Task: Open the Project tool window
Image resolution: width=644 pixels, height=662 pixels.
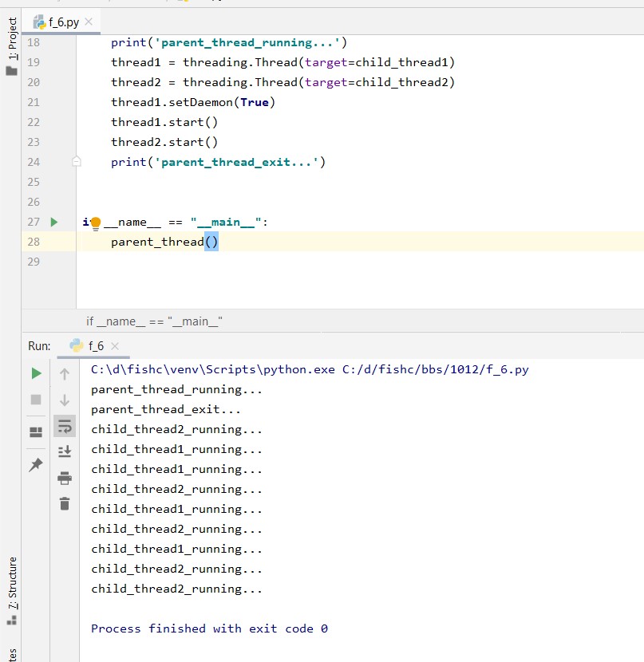Action: click(12, 46)
